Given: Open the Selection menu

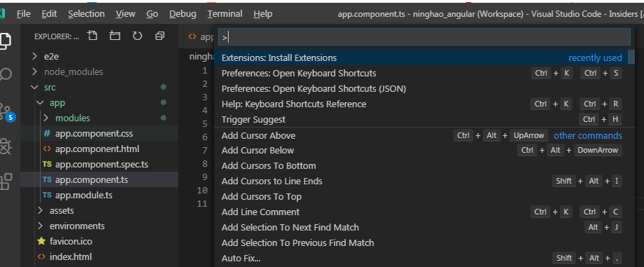Looking at the screenshot, I should tap(86, 13).
